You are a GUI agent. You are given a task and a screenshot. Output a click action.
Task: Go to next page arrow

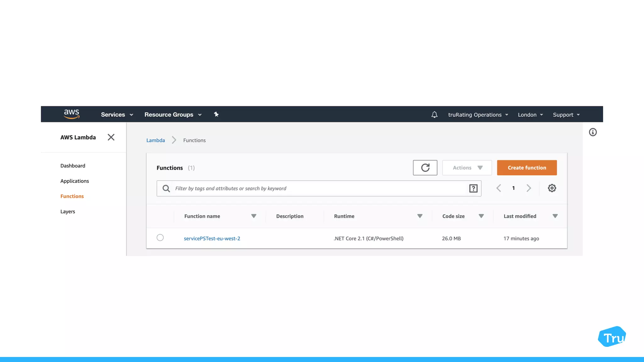pos(529,188)
